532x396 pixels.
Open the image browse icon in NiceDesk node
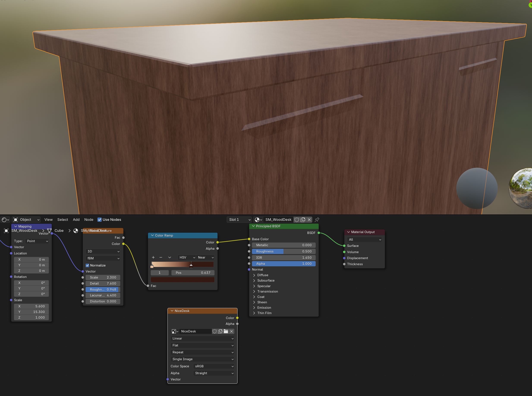(x=175, y=331)
